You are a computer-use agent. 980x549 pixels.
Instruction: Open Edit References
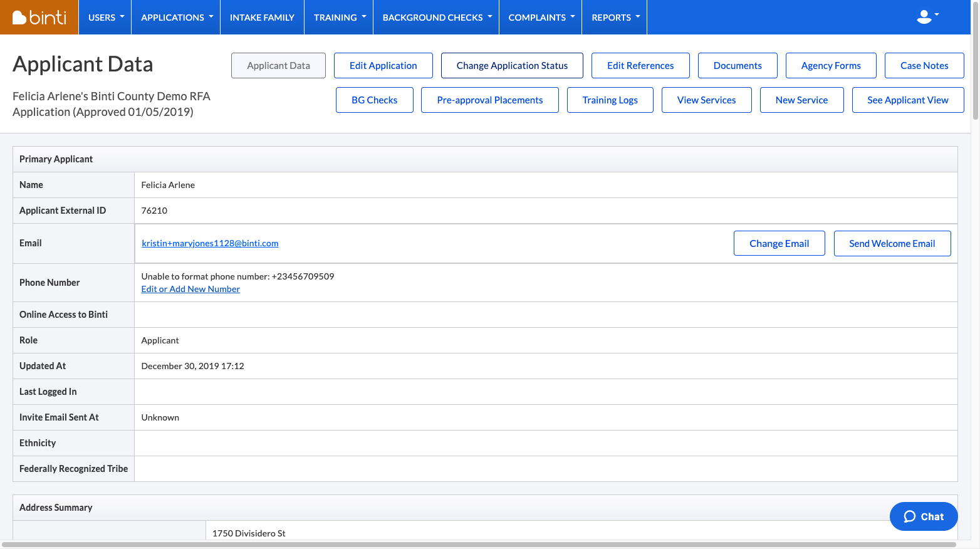[640, 66]
